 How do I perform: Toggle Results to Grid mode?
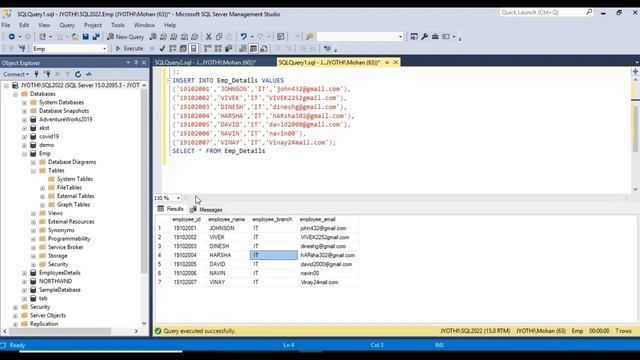253,49
